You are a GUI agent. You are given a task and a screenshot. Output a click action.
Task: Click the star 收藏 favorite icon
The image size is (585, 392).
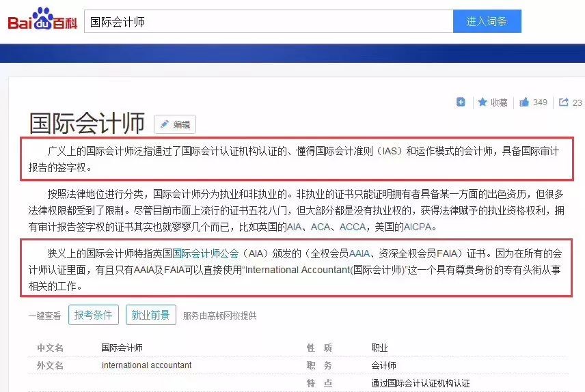pyautogui.click(x=482, y=102)
